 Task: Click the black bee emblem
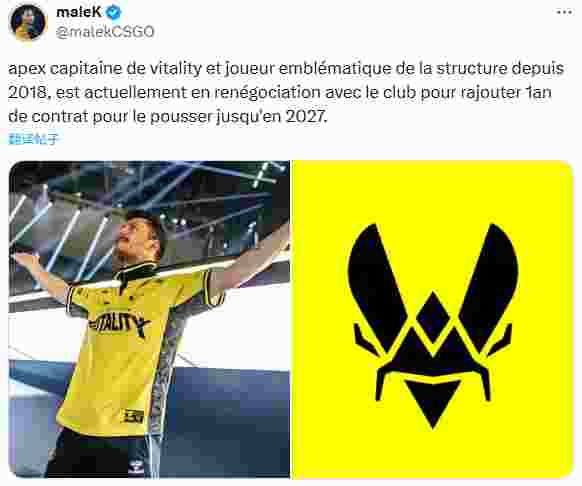tap(432, 326)
